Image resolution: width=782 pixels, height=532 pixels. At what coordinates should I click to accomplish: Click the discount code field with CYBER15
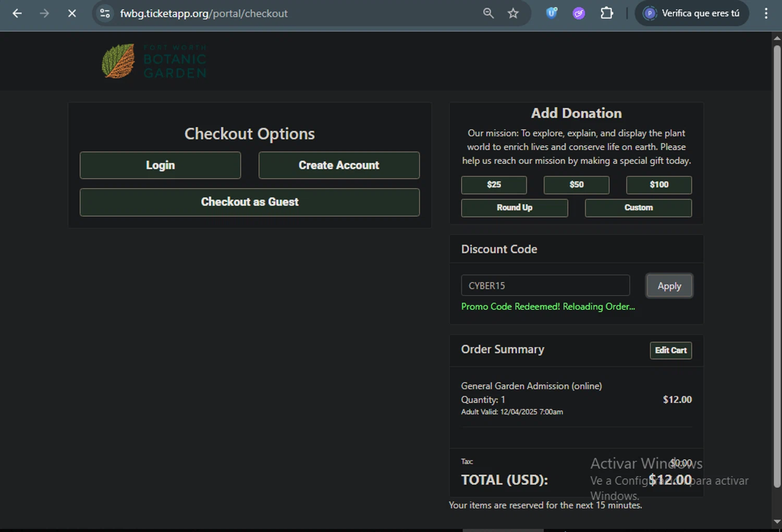545,286
